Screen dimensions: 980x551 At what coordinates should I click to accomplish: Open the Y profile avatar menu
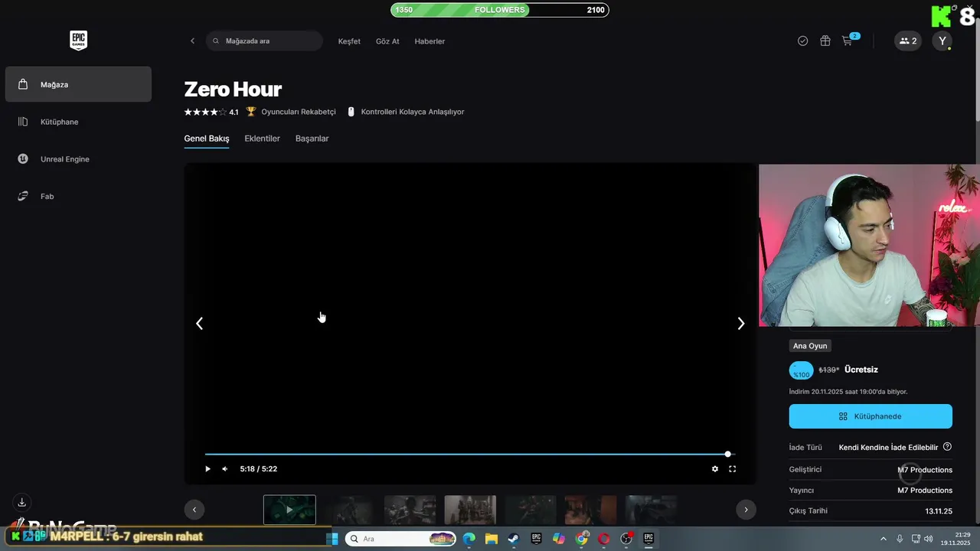click(x=942, y=41)
